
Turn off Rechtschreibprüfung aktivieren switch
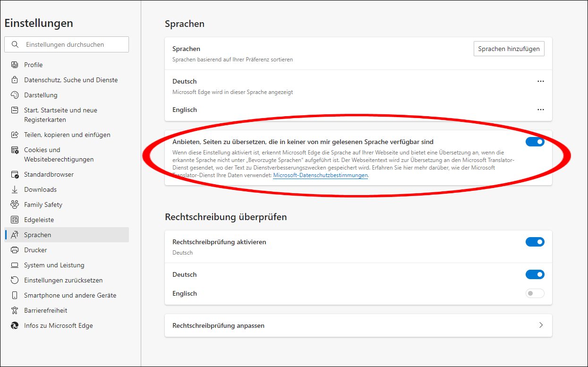pos(535,242)
